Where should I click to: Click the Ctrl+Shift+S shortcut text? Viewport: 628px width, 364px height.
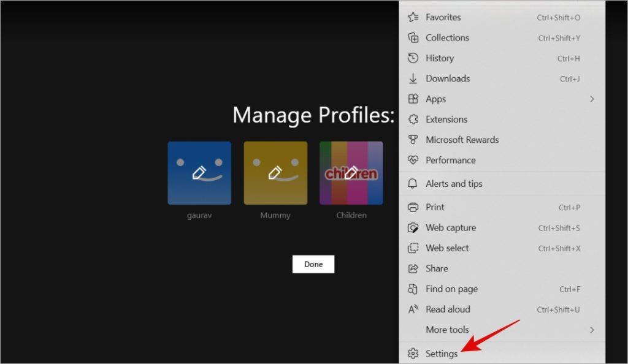tap(559, 228)
